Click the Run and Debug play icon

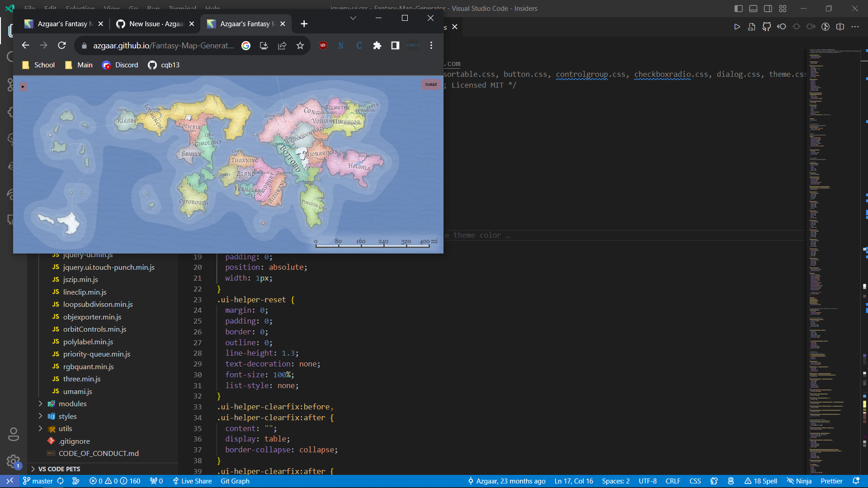pos(737,27)
